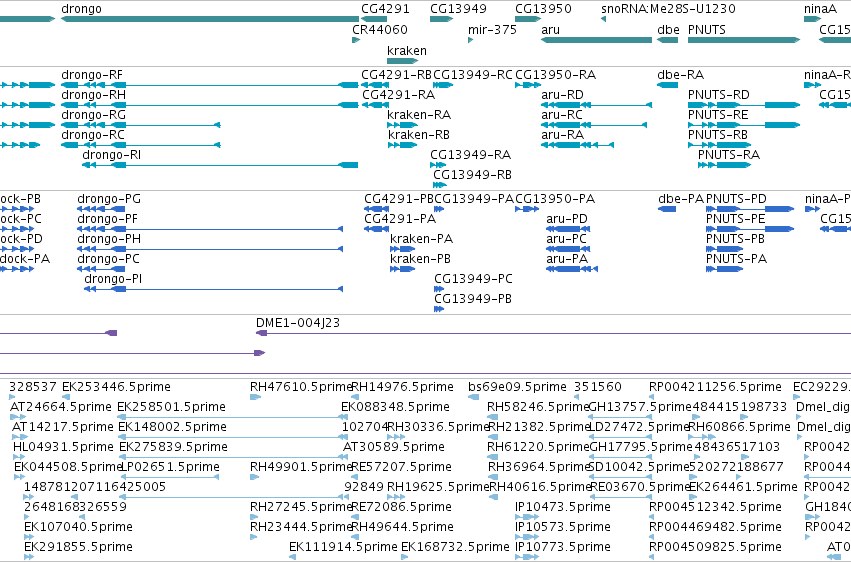Select the aru gene label

(x=550, y=30)
